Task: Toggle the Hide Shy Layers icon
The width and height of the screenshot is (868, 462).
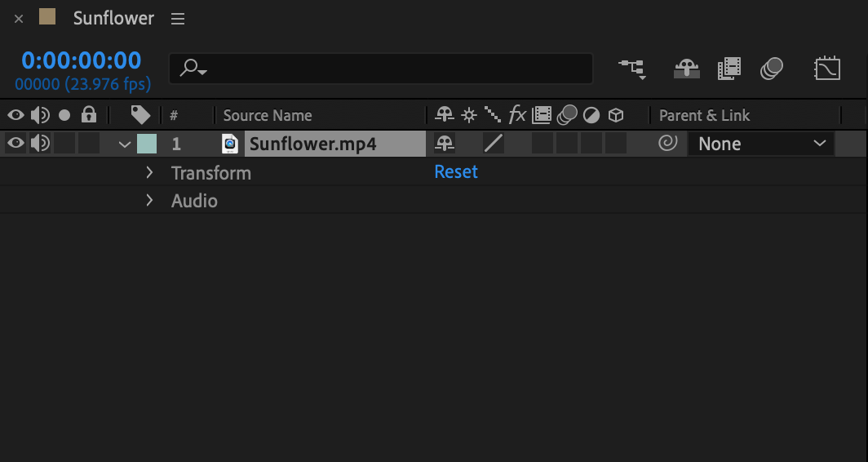Action: 686,69
